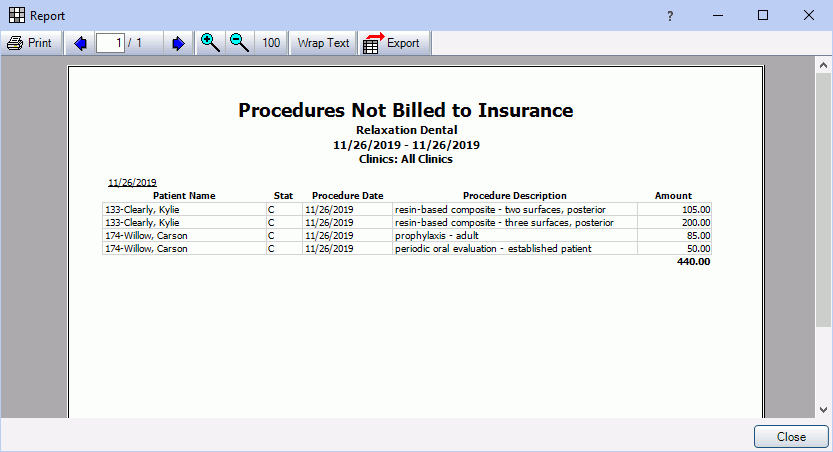Click the Procedure Date column header
Image resolution: width=833 pixels, height=452 pixels.
(347, 195)
